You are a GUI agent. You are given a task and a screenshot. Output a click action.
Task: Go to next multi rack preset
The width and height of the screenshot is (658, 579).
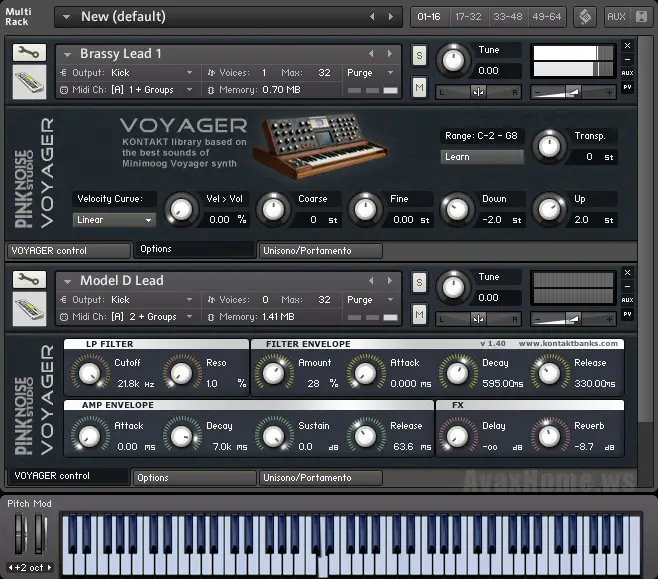[391, 17]
